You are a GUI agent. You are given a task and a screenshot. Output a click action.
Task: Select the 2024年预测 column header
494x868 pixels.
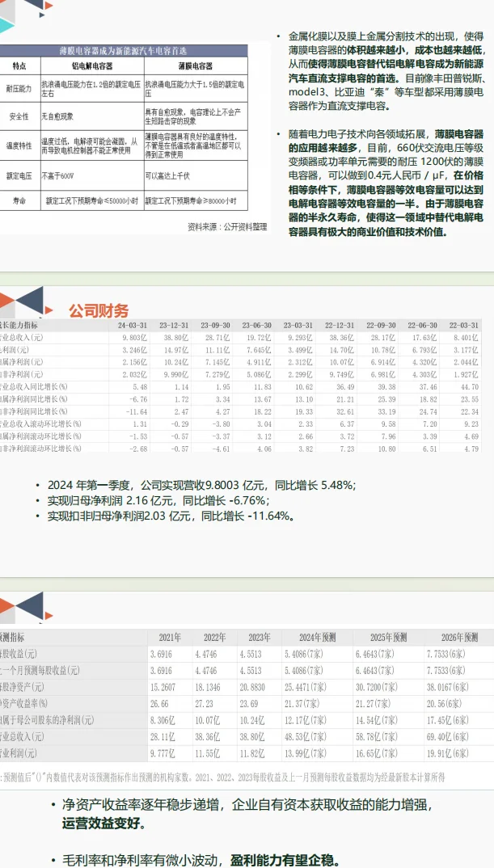point(317,637)
